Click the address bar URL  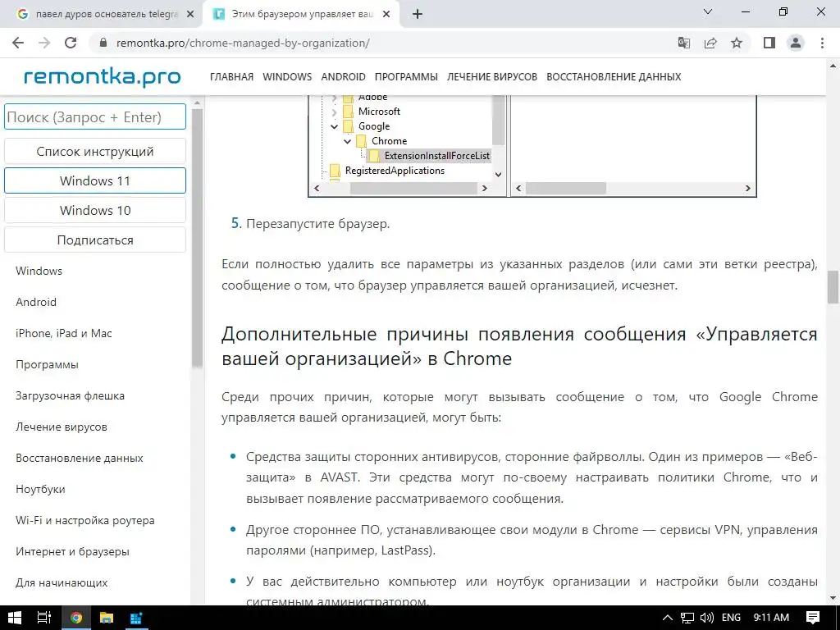(x=243, y=43)
